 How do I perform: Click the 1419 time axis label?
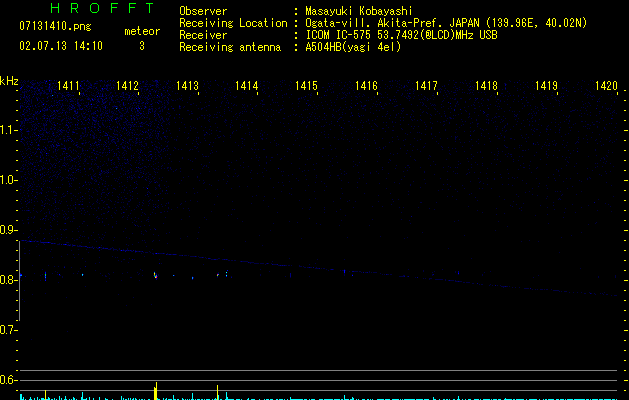point(546,86)
